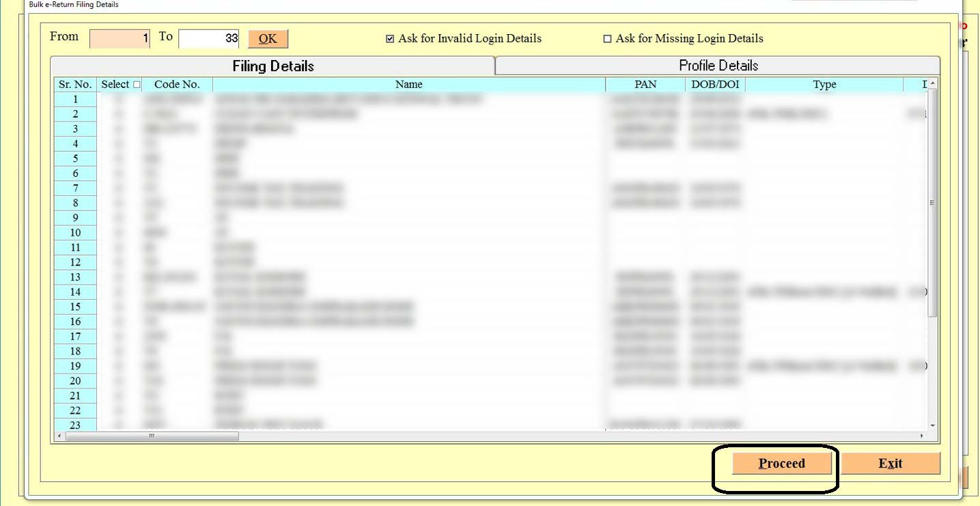The image size is (980, 506).
Task: Click the DOB/DOI column header
Action: click(713, 84)
